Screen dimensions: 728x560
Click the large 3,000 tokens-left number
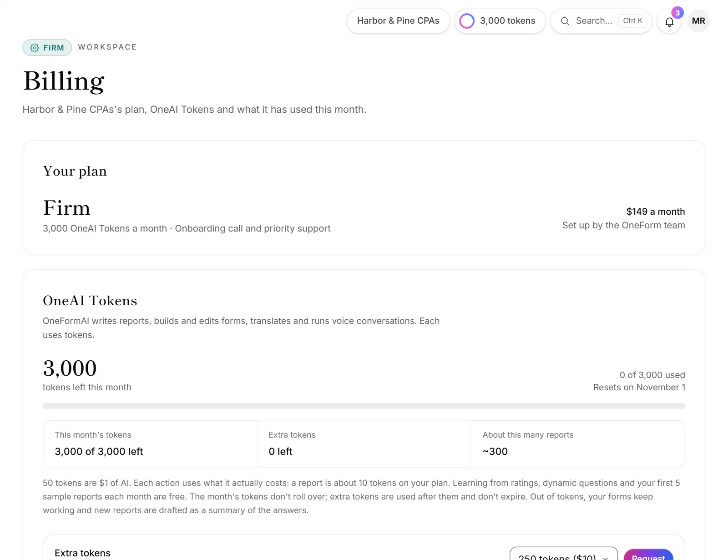click(x=70, y=368)
